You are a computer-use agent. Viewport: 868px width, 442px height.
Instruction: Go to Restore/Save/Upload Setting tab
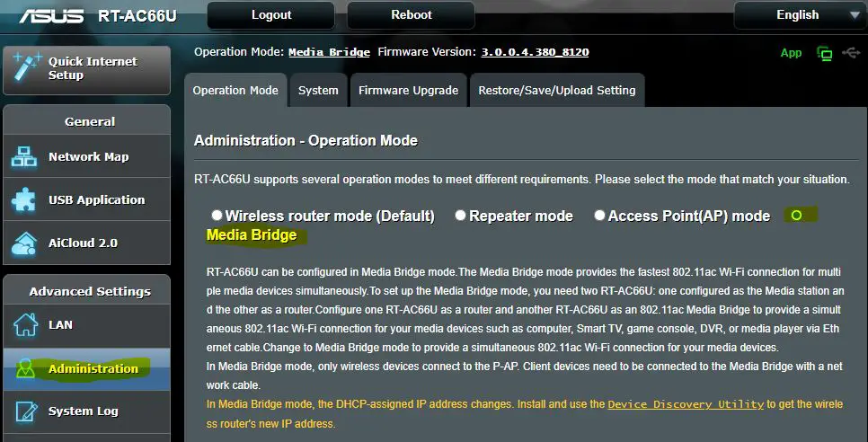(x=557, y=90)
